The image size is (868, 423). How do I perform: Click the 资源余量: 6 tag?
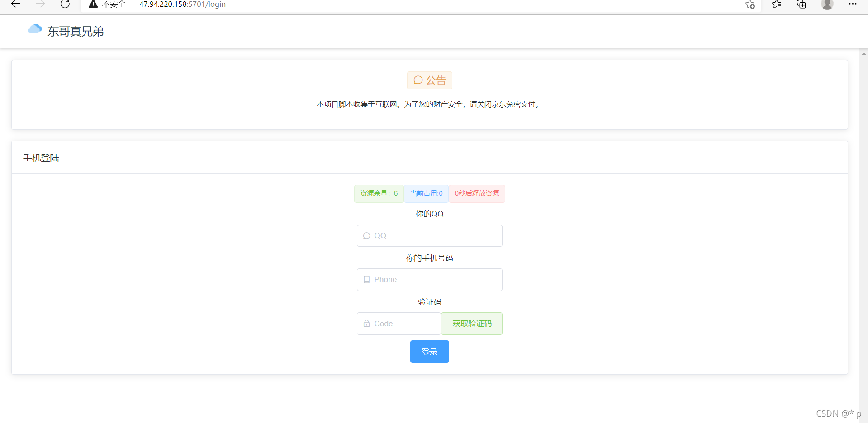pos(379,193)
